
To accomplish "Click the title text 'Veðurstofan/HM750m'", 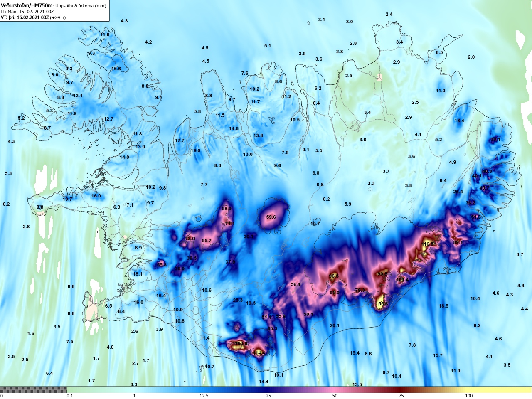I will point(27,6).
